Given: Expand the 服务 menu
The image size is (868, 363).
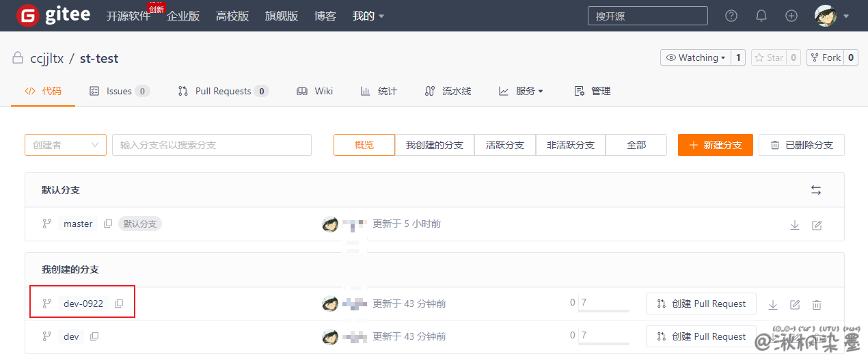Looking at the screenshot, I should coord(521,91).
